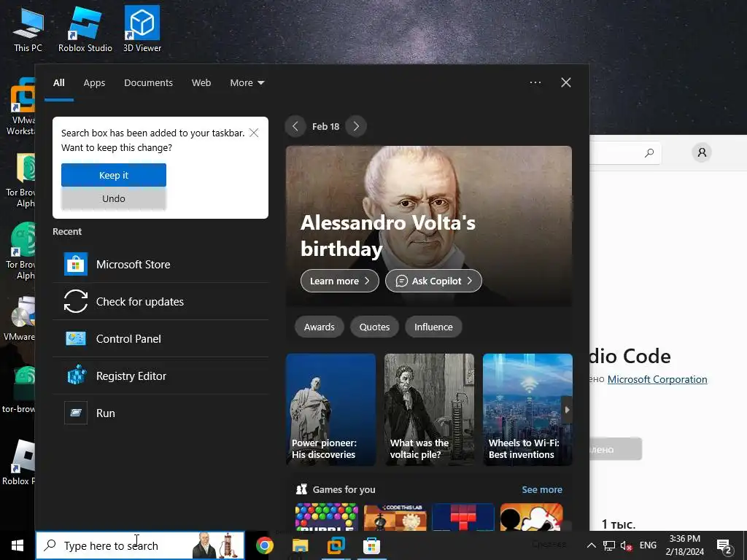
Task: Expand the More dropdown
Action: (x=247, y=83)
